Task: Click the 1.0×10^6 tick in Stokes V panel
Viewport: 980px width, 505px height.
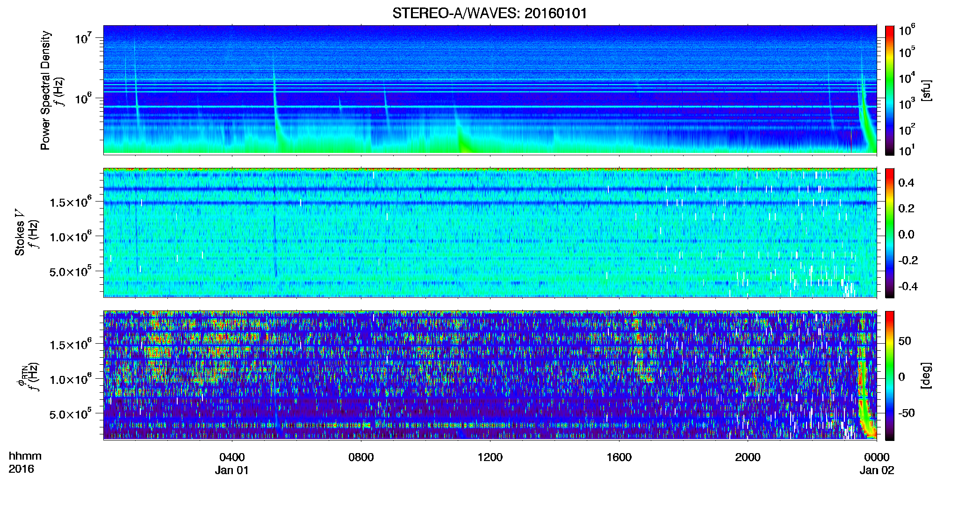Action: pyautogui.click(x=71, y=237)
